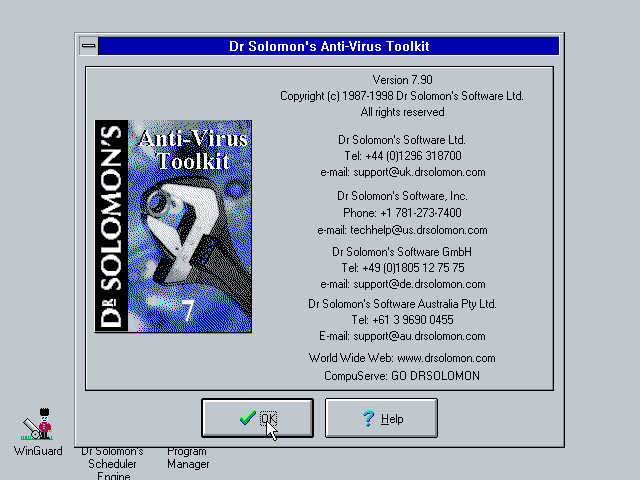This screenshot has width=640, height=480.
Task: Click 'Phone: +1 781-273-7400' line
Action: 402,213
